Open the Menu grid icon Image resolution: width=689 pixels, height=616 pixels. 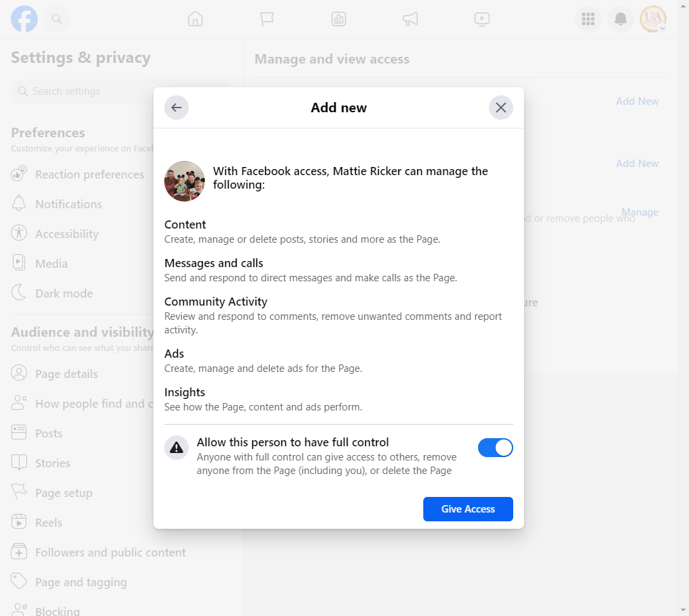click(588, 19)
